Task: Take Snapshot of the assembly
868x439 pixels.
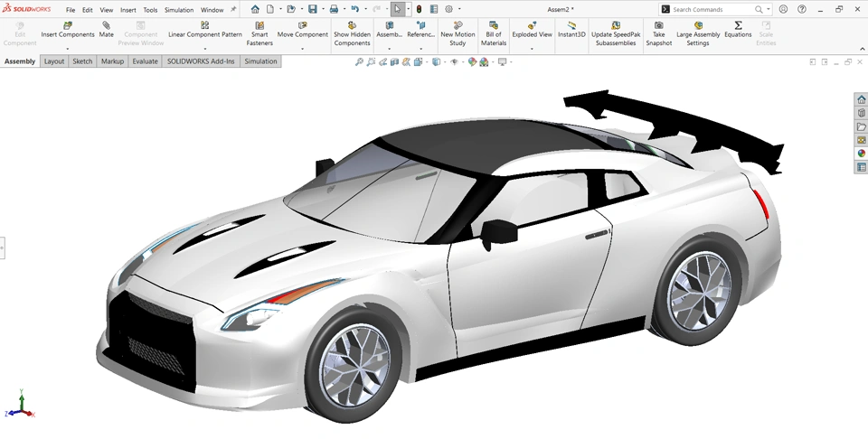Action: (x=658, y=25)
